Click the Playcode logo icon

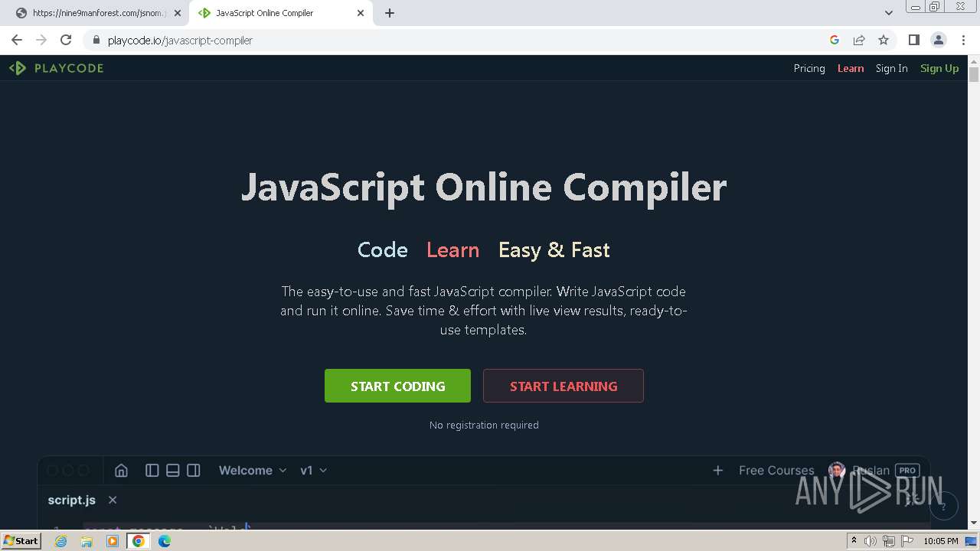18,68
